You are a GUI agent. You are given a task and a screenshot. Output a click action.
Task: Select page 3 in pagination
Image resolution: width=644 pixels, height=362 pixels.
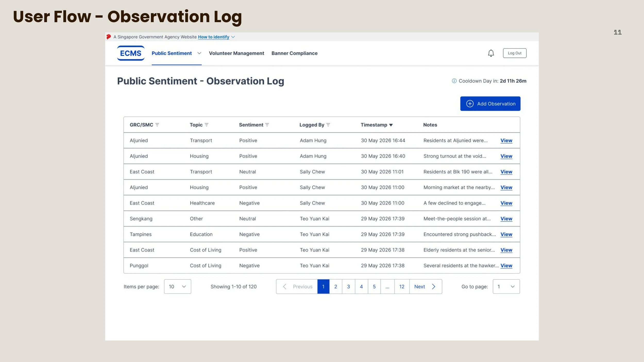(x=348, y=286)
